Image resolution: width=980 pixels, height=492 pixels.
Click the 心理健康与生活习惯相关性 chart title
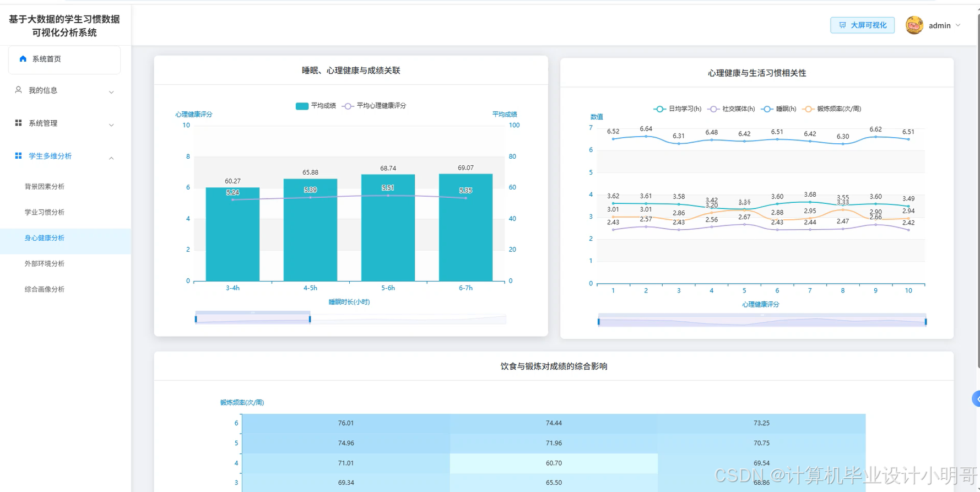[757, 73]
